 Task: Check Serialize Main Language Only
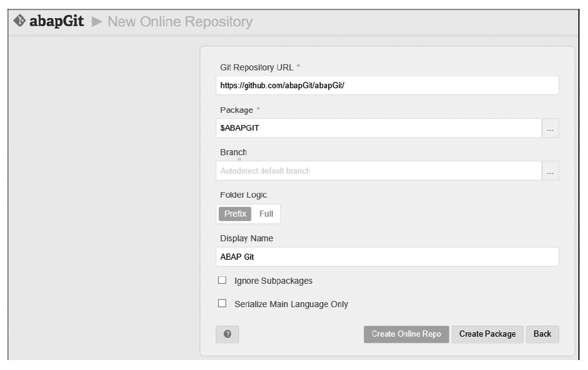click(222, 303)
